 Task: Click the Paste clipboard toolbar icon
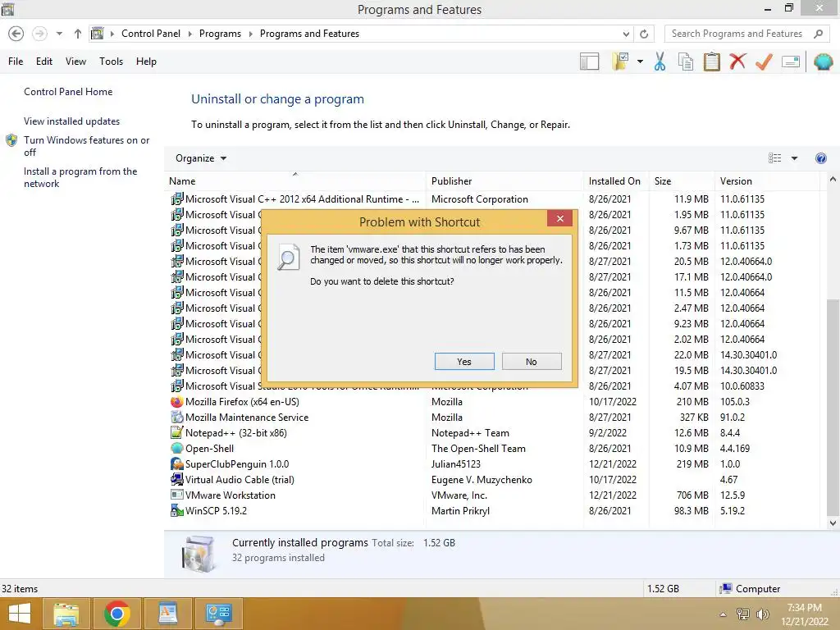[712, 62]
